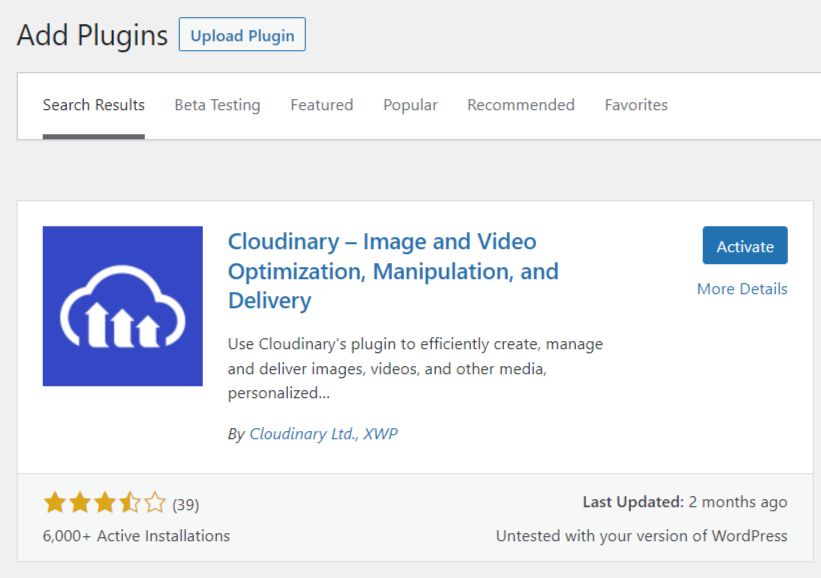
Task: Click the 6,000+ Active Installations text
Action: [136, 536]
